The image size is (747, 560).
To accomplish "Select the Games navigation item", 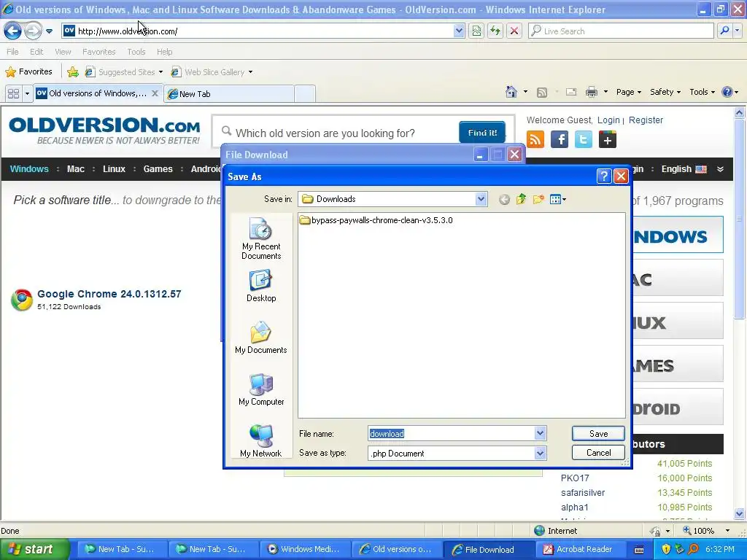I will [158, 169].
